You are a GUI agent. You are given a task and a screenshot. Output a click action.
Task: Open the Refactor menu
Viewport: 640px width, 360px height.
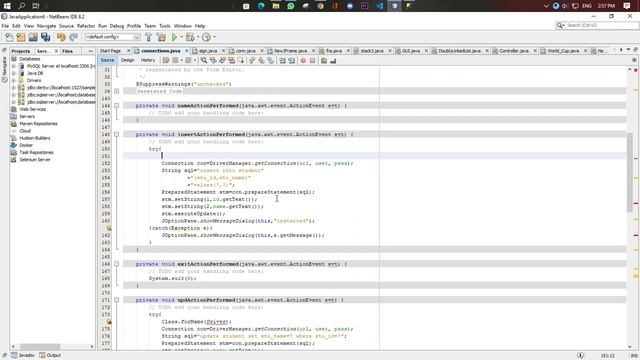click(86, 26)
